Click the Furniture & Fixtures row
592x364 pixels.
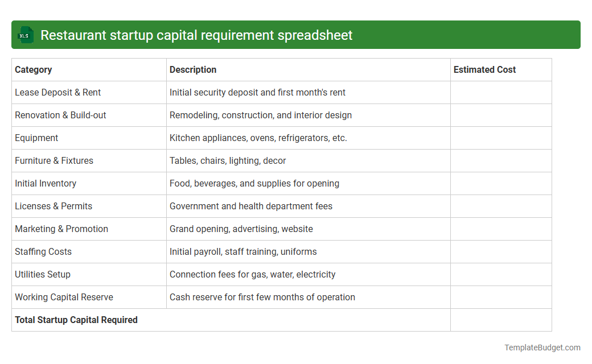pyautogui.click(x=54, y=160)
